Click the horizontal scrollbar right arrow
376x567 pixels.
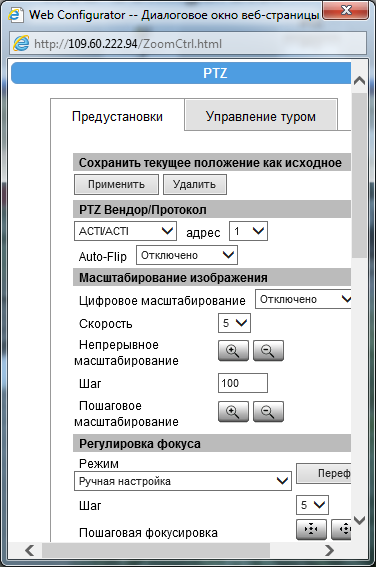[329, 550]
